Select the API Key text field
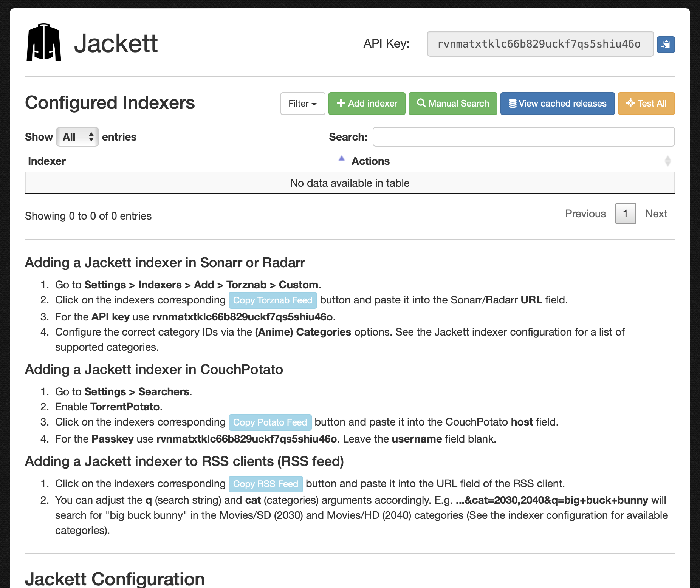Image resolution: width=700 pixels, height=588 pixels. tap(540, 44)
